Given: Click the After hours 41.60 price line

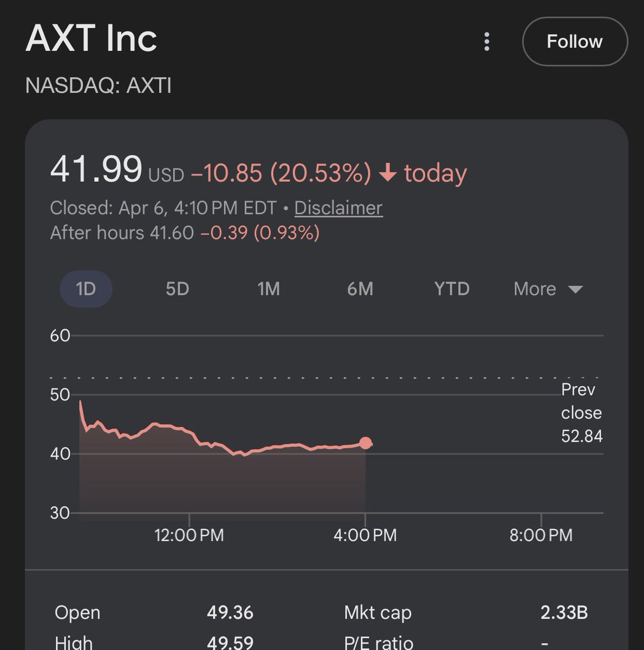Looking at the screenshot, I should pos(184,233).
